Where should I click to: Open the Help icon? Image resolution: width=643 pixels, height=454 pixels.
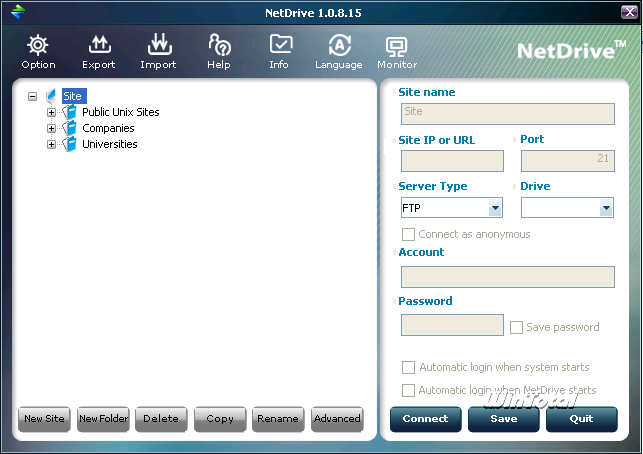tap(220, 45)
